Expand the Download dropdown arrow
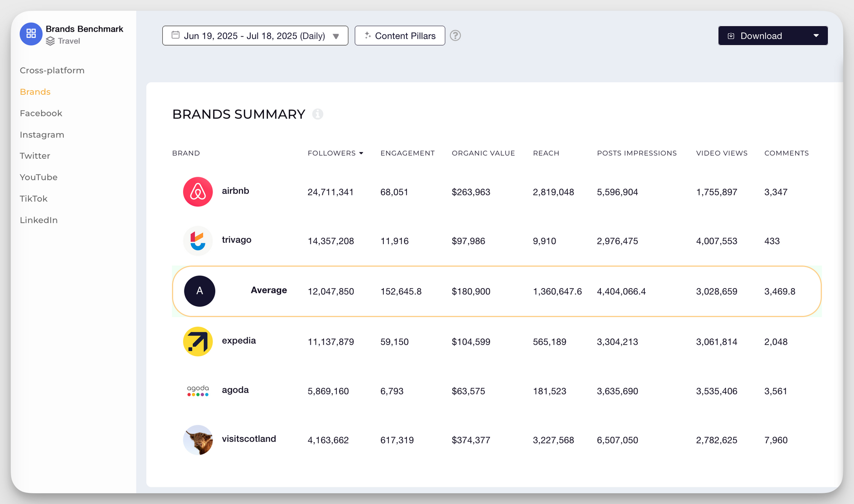The width and height of the screenshot is (854, 504). tap(816, 35)
